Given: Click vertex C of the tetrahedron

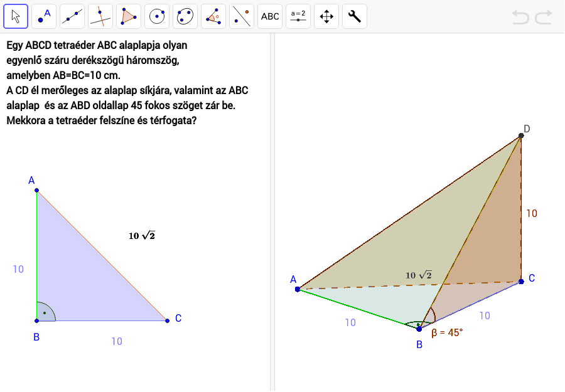Looking at the screenshot, I should point(521,282).
